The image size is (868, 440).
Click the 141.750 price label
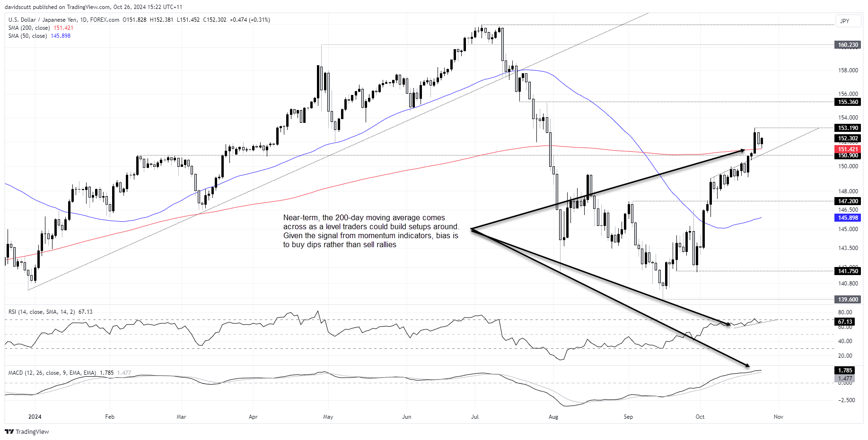pyautogui.click(x=848, y=271)
